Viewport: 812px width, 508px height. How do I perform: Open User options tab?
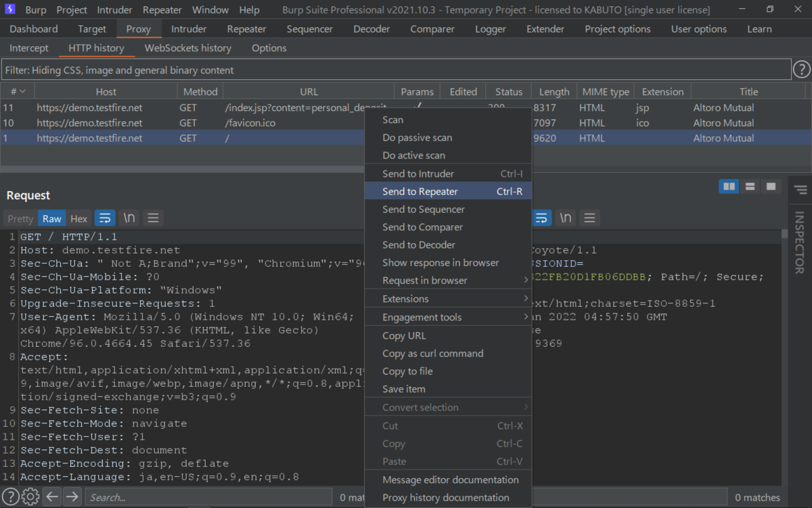699,29
